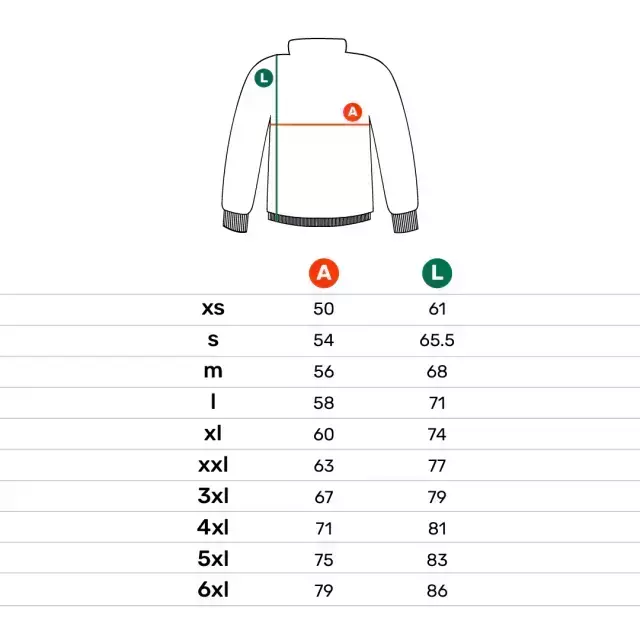Viewport: 640px width, 640px height.
Task: Click the orange A badge on jacket diagram
Action: 353,112
